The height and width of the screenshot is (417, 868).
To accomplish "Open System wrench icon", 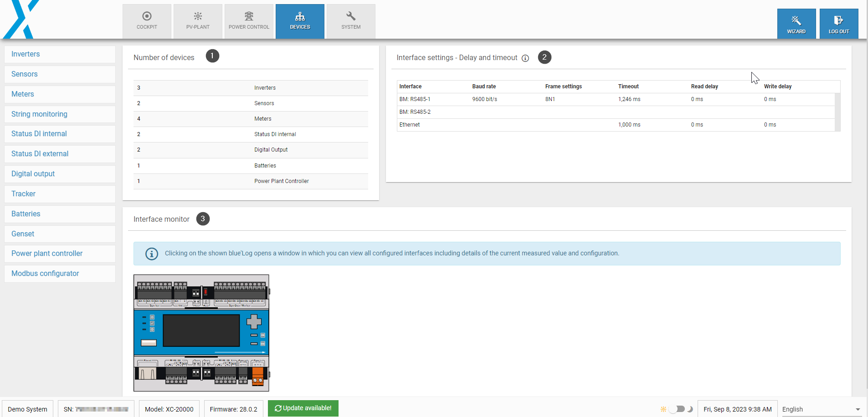I will 351,16.
